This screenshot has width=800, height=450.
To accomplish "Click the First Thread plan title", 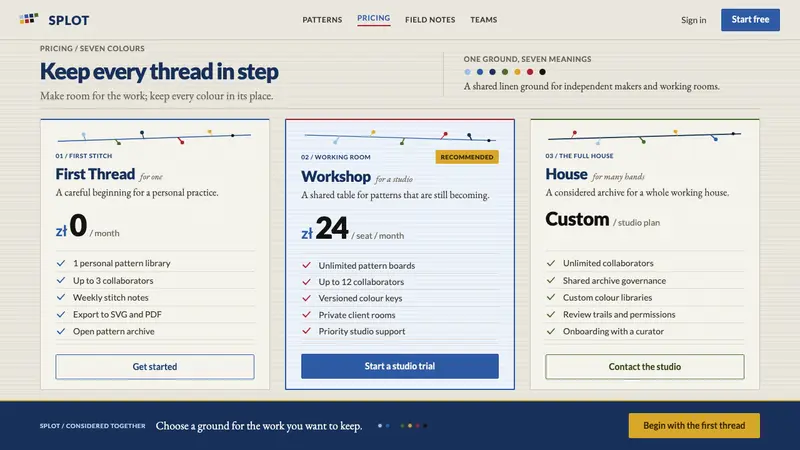I will coord(95,174).
